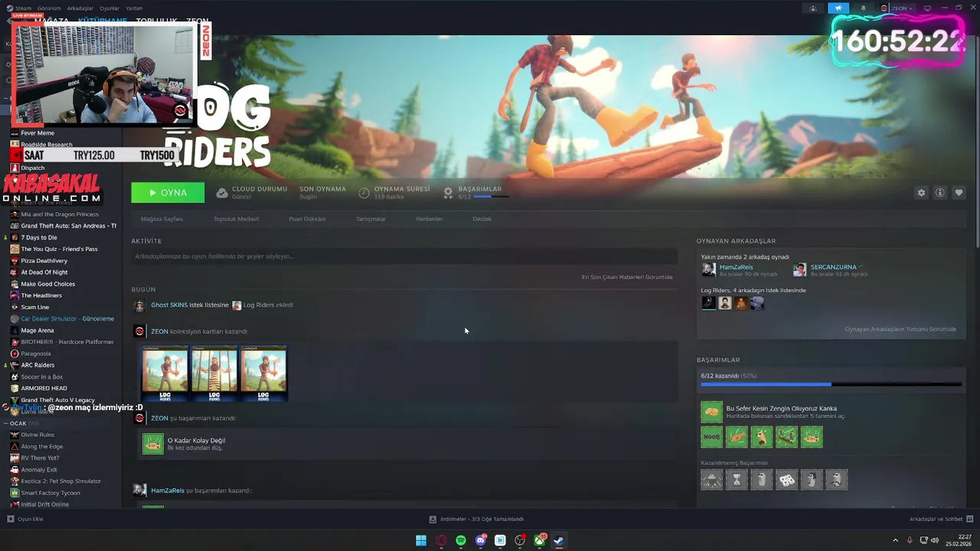Click Bu Sefer Kesin Zengin achievement icon

[x=711, y=412]
